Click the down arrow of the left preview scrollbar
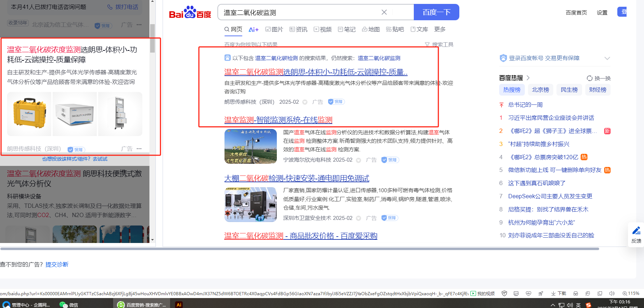This screenshot has height=308, width=644. (x=152, y=240)
